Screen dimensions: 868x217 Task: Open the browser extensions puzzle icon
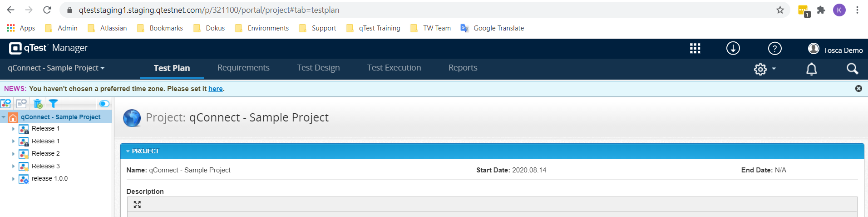click(821, 10)
